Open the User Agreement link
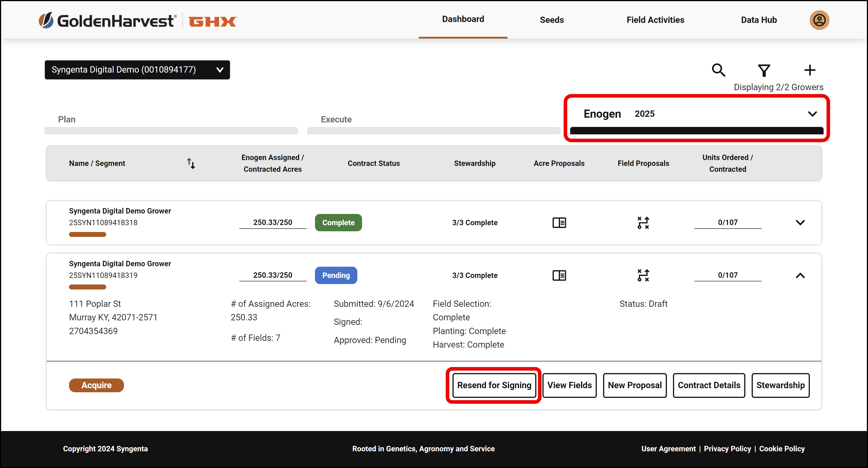This screenshot has width=868, height=468. point(668,449)
